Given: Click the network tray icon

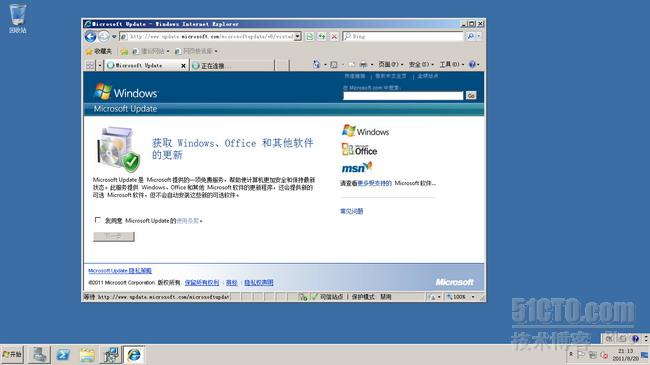Looking at the screenshot, I should click(593, 355).
